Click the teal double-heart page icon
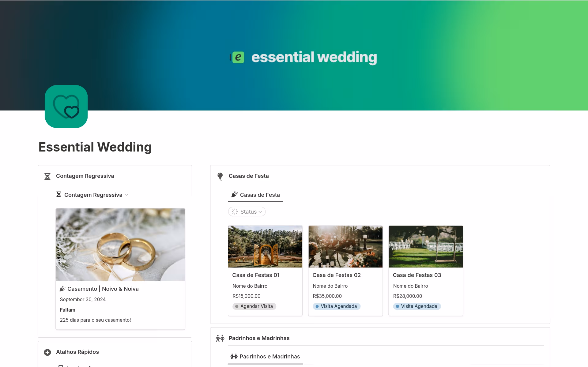Image resolution: width=588 pixels, height=367 pixels. (66, 107)
